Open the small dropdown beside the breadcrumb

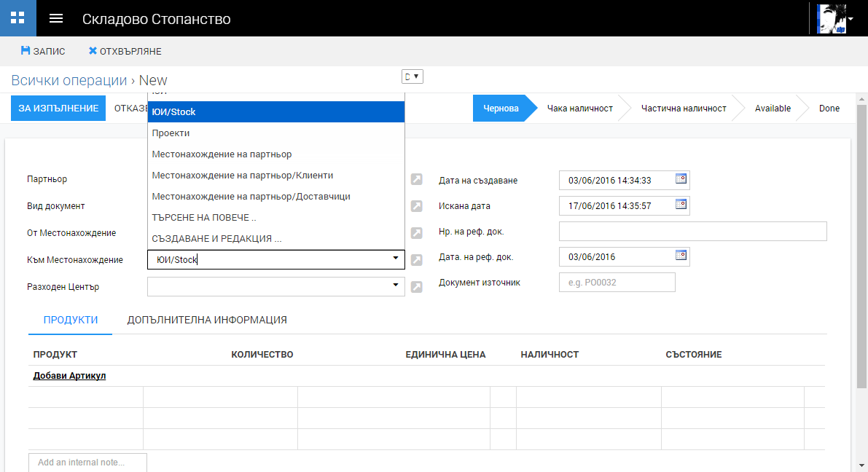coord(413,76)
